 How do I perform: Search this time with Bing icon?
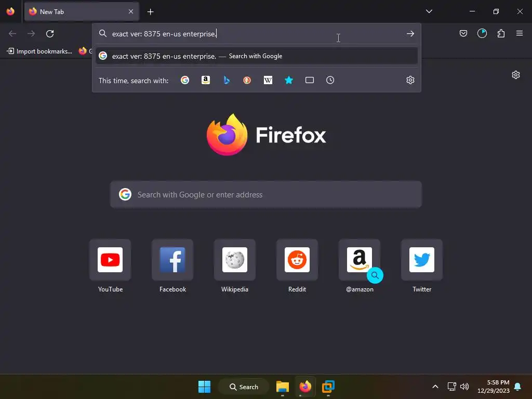227,80
